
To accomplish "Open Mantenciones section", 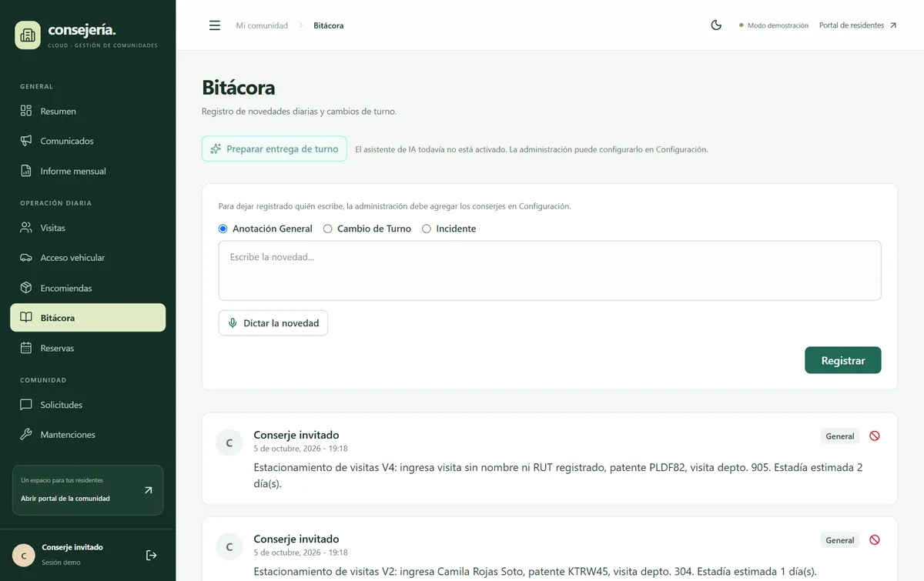I will (x=88, y=435).
